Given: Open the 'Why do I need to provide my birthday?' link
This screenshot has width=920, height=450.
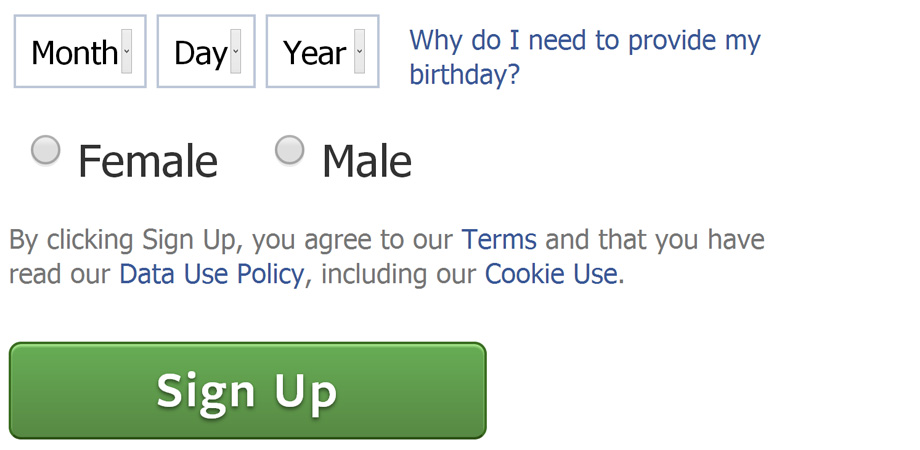Looking at the screenshot, I should tap(585, 41).
